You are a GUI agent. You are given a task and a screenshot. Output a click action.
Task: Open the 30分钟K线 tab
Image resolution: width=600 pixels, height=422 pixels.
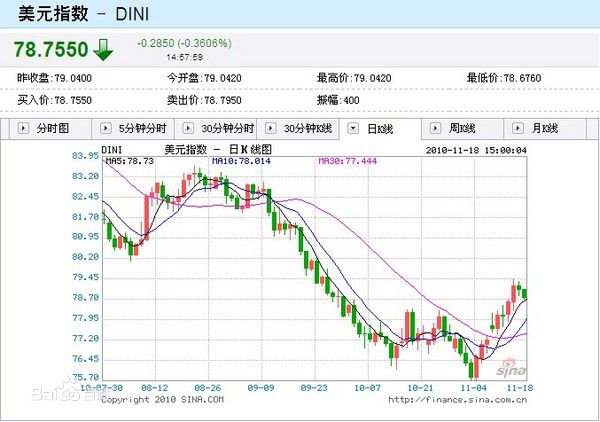tap(298, 129)
